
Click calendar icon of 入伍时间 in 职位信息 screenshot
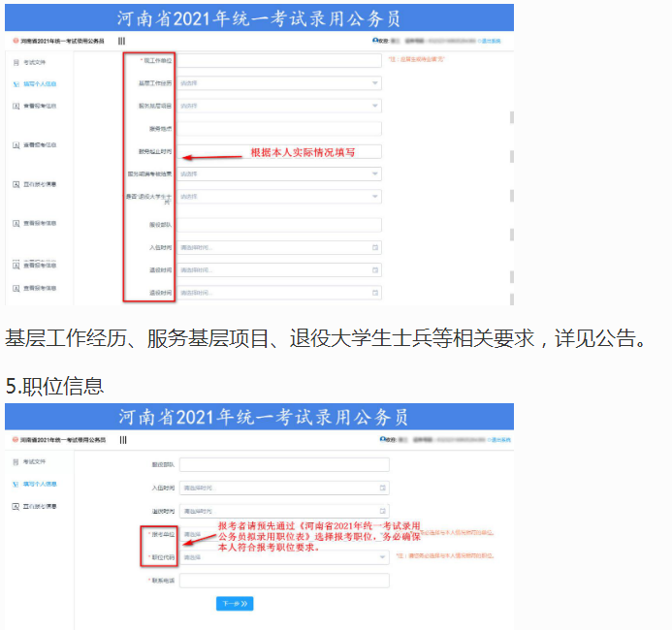383,488
